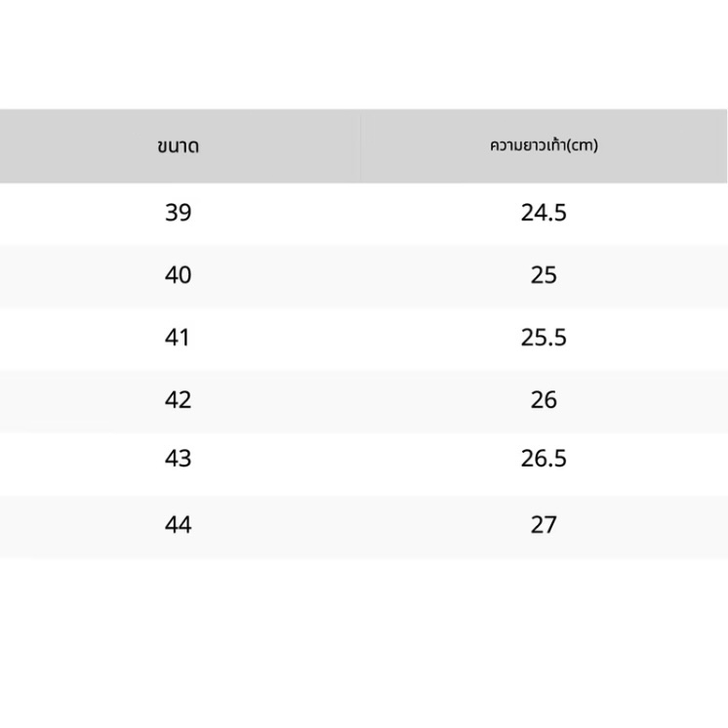This screenshot has height=728, width=728.
Task: Select size 42 in the table
Action: click(179, 400)
